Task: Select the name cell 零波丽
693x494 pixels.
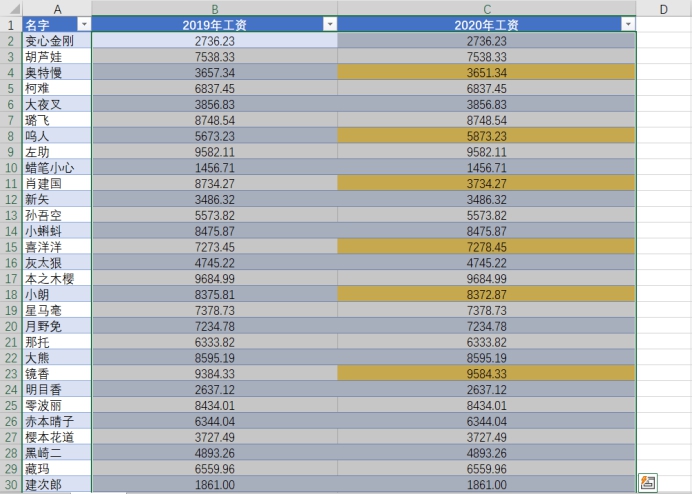Action: [x=57, y=405]
